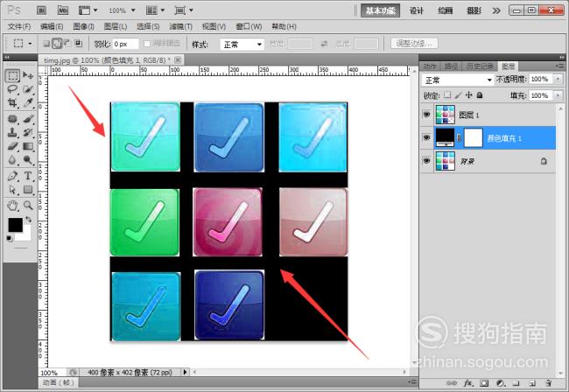Click the foreground black color swatch

[x=15, y=225]
